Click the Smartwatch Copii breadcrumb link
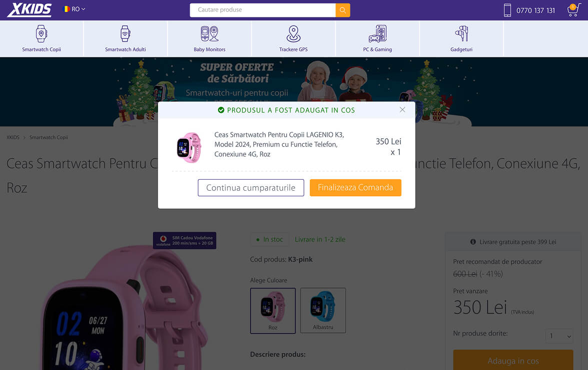 tap(48, 137)
